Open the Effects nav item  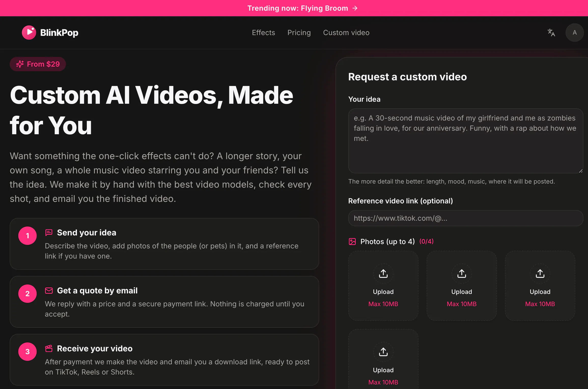pos(263,33)
